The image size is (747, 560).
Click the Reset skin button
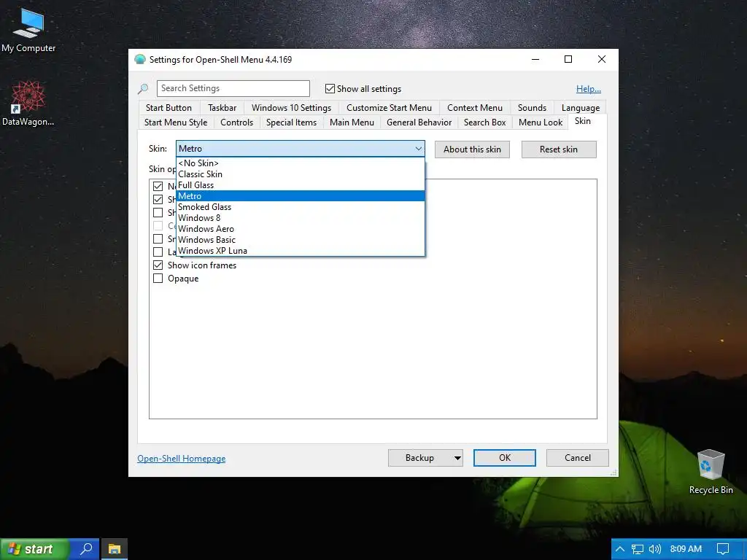pyautogui.click(x=558, y=149)
